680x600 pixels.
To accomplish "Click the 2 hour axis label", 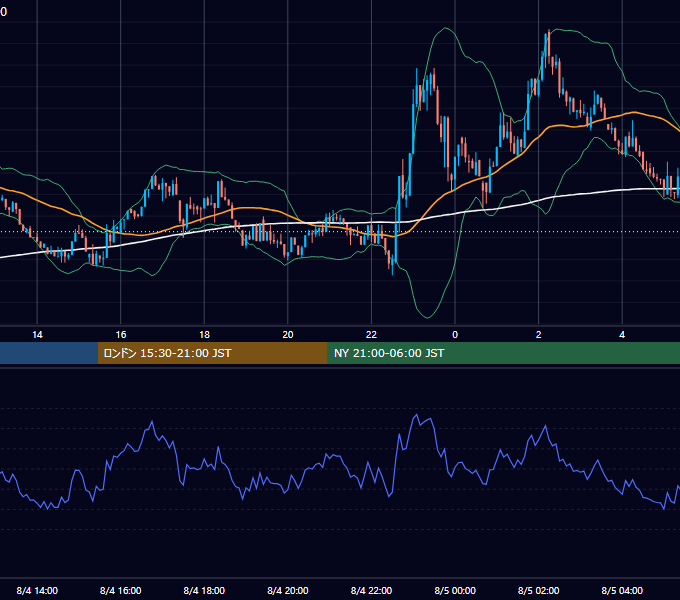I will pyautogui.click(x=539, y=335).
